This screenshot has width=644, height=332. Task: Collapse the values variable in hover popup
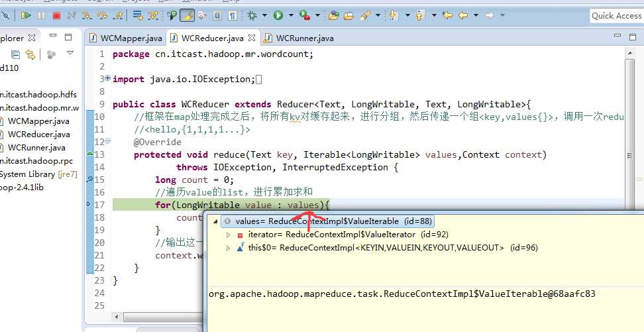click(215, 221)
